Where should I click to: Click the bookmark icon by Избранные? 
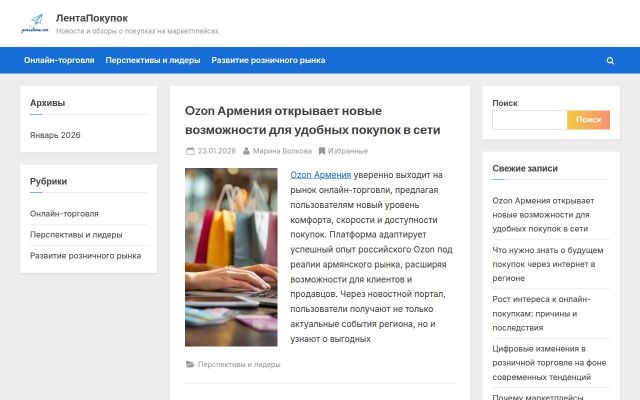[322, 151]
